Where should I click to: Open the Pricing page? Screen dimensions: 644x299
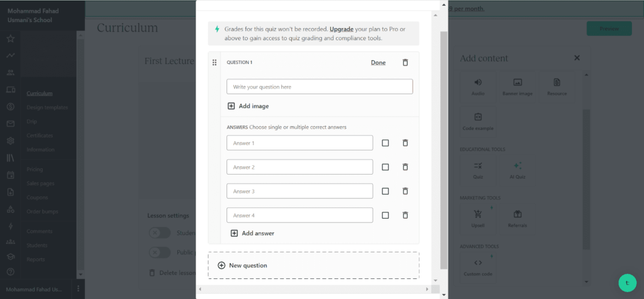click(35, 169)
